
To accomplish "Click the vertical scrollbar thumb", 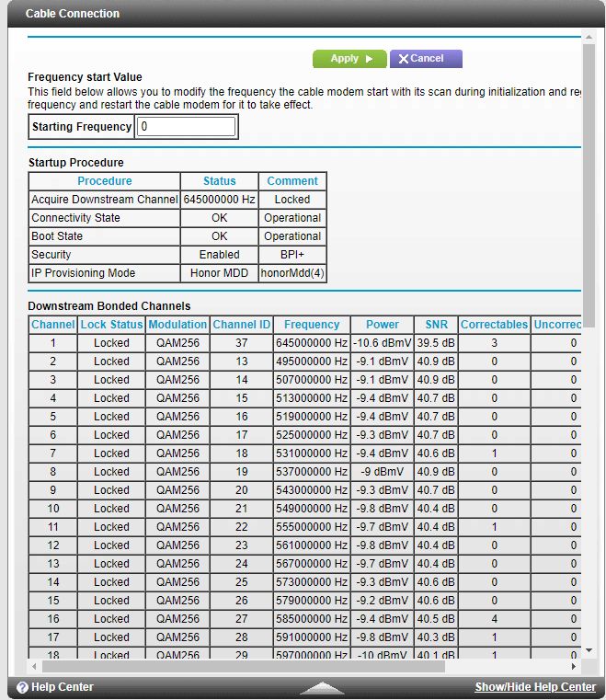I will 589,185.
